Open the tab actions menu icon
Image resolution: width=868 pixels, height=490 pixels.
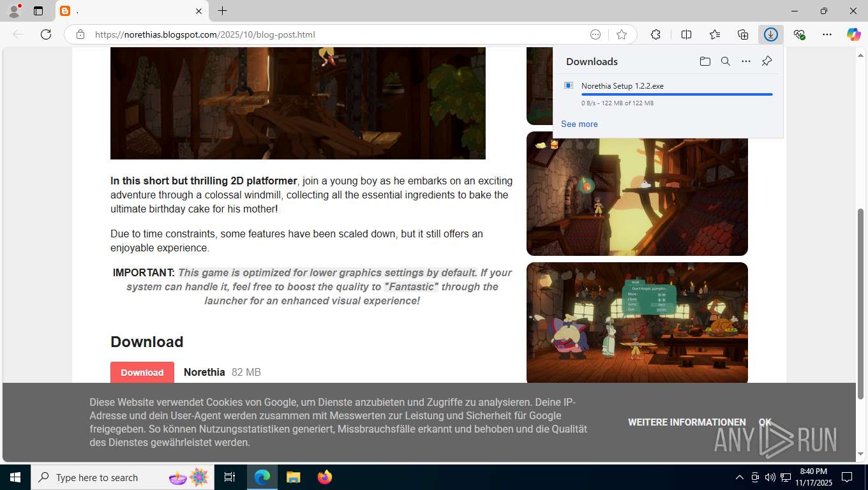pos(38,11)
